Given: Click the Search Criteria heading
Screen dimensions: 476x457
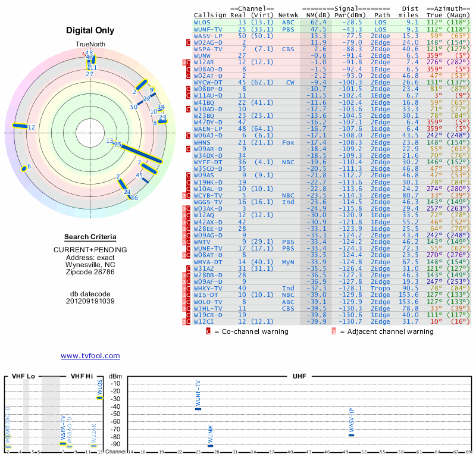Looking at the screenshot, I should pyautogui.click(x=90, y=237).
